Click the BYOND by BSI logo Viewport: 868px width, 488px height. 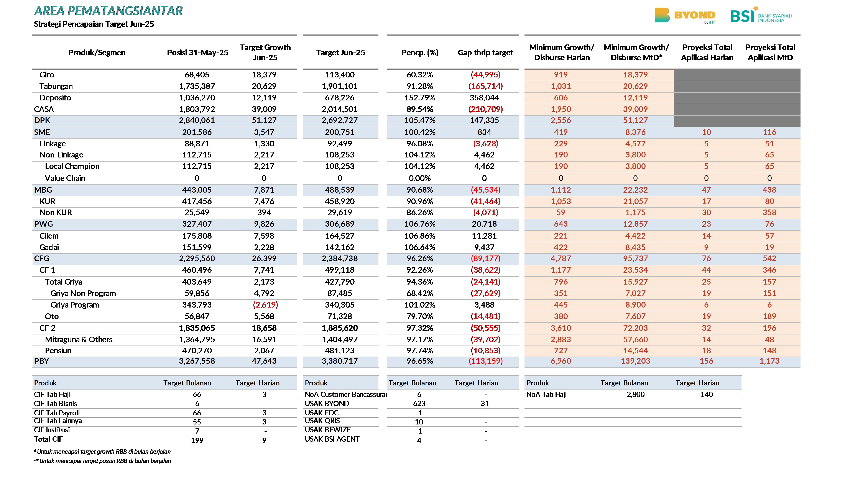click(x=685, y=15)
